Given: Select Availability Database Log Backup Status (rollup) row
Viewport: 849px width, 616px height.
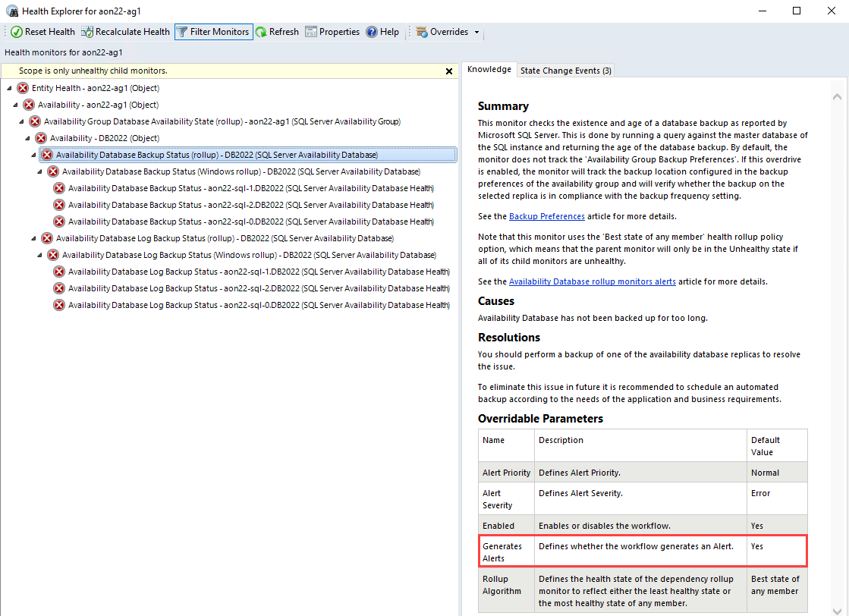Looking at the screenshot, I should (x=225, y=239).
